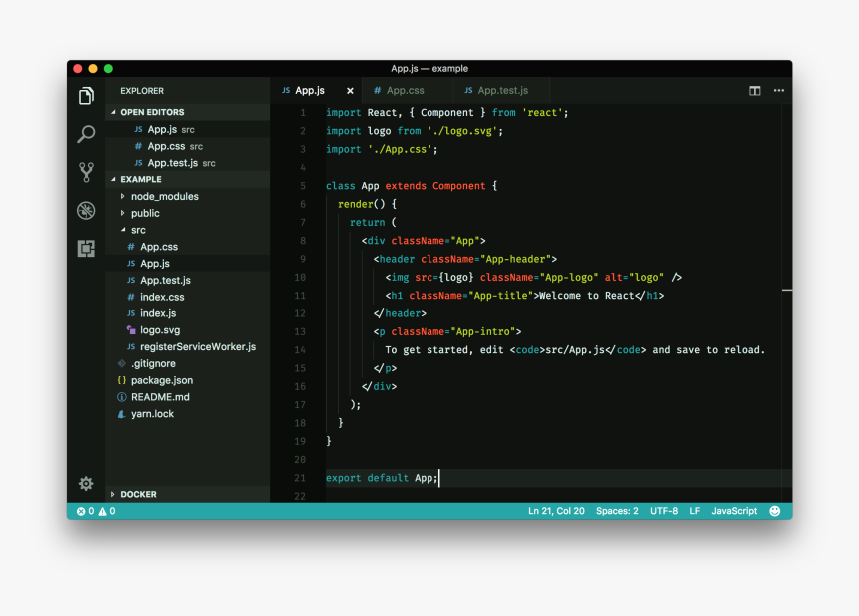Open the Source Control view
This screenshot has width=859, height=616.
(86, 172)
